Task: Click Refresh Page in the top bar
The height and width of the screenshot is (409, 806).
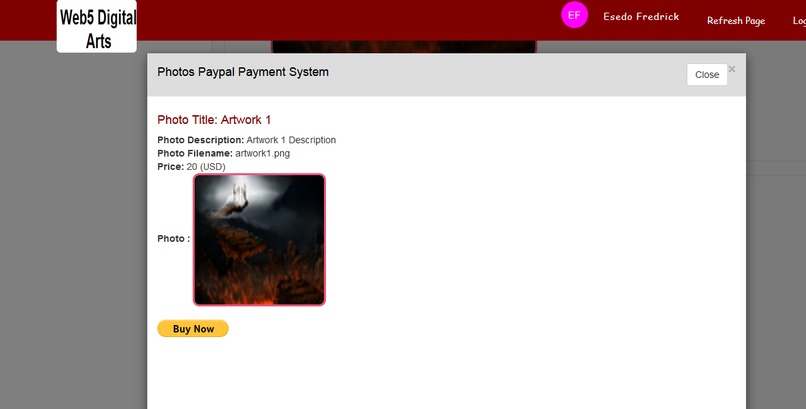Action: click(736, 21)
